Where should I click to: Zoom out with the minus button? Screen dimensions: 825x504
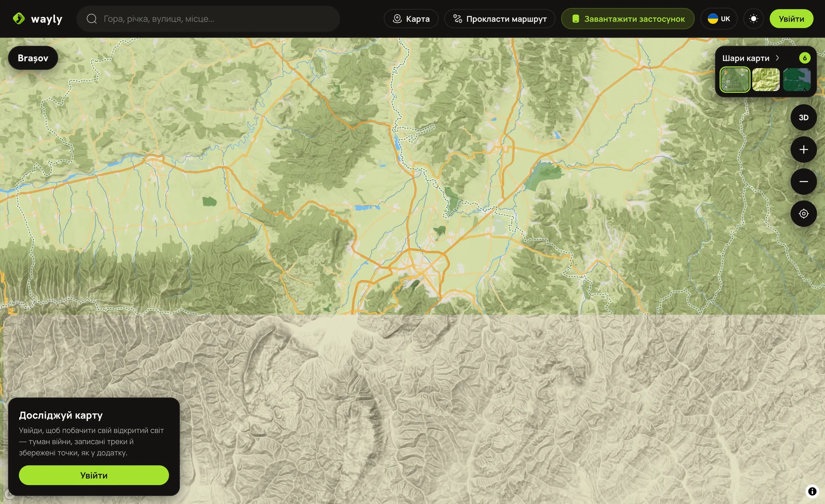click(804, 181)
